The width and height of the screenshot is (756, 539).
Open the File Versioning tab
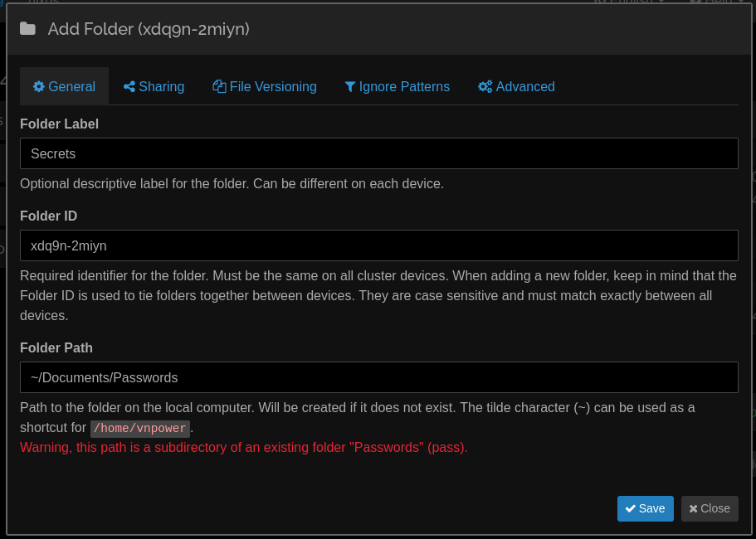[265, 87]
